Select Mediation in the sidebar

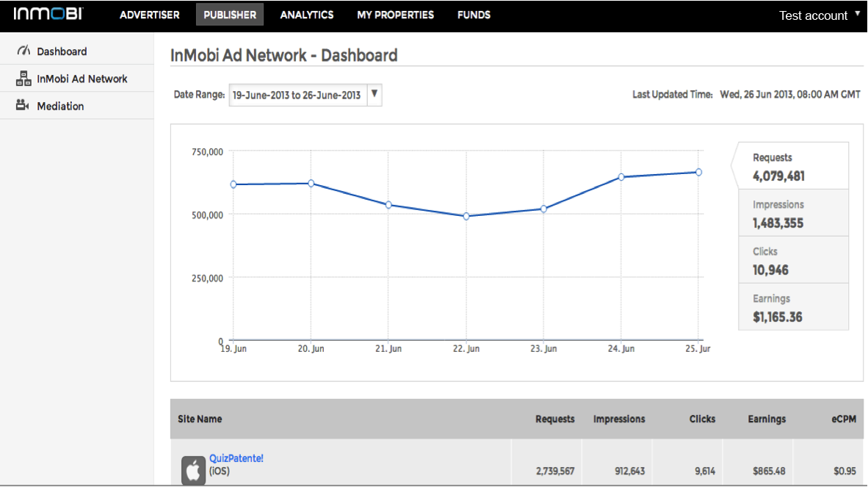point(77,106)
